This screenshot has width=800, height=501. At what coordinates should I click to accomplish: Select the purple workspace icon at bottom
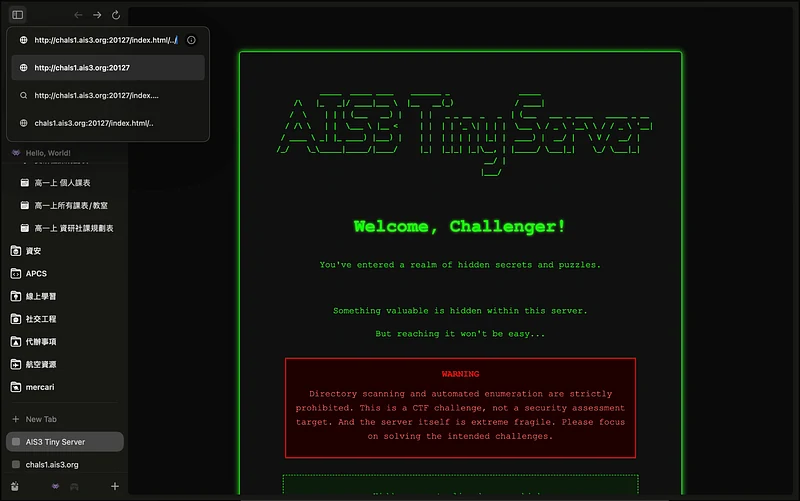point(55,487)
